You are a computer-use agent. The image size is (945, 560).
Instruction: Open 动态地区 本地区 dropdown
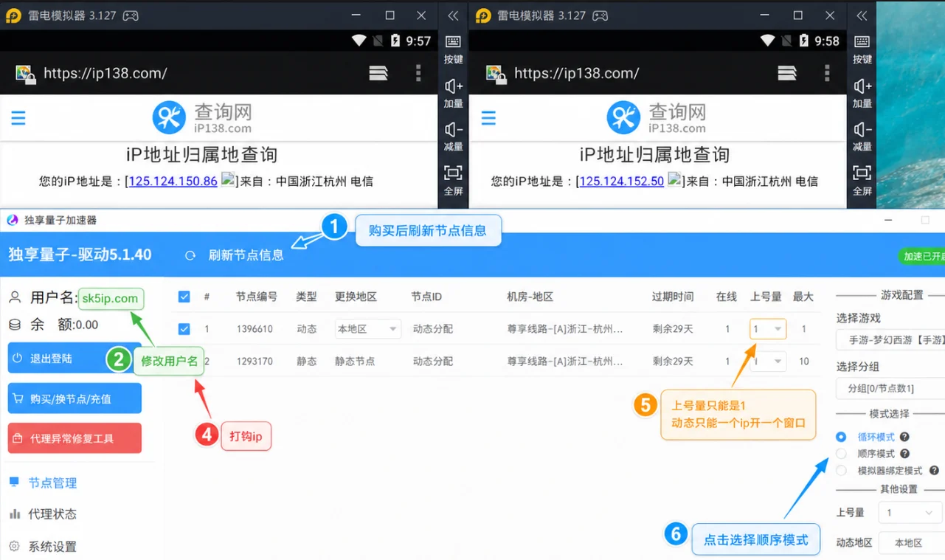click(x=911, y=542)
